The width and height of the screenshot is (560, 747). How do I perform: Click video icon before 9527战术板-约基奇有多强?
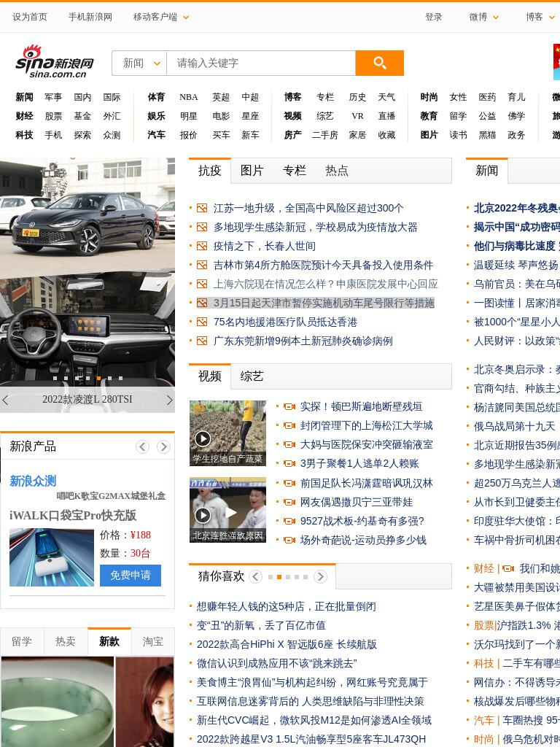coord(289,521)
